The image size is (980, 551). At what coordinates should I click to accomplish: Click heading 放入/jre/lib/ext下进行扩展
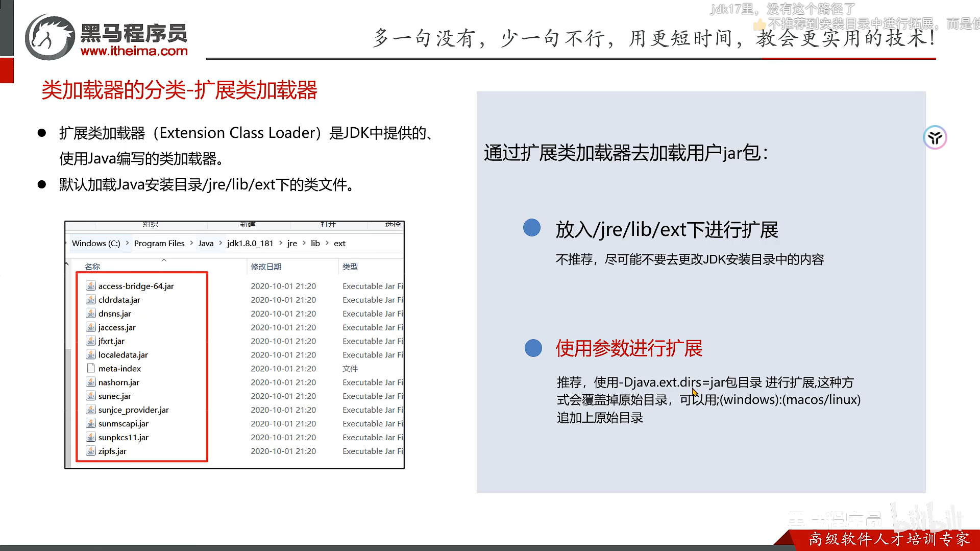(667, 230)
